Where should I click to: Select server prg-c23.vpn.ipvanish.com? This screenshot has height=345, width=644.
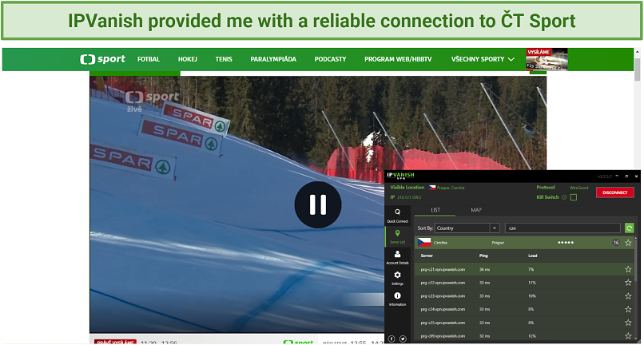click(523, 296)
